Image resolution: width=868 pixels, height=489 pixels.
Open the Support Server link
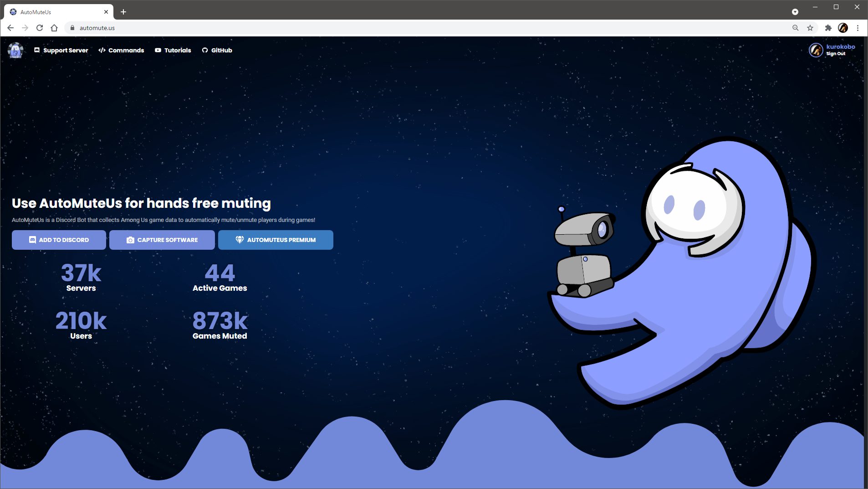pos(61,51)
